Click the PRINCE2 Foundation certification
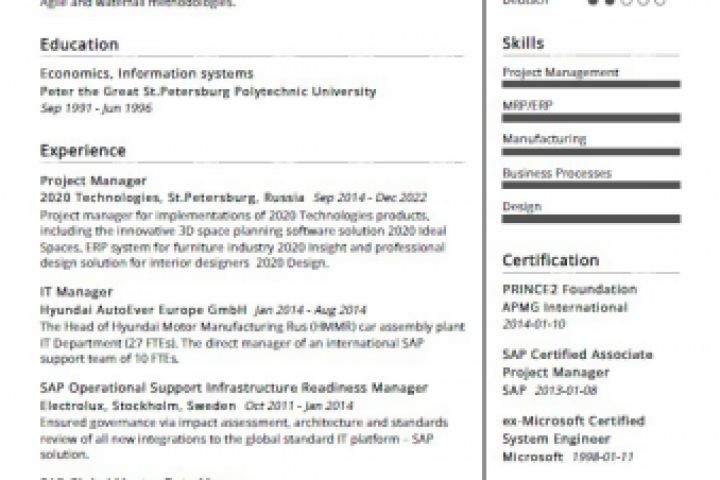 pyautogui.click(x=569, y=290)
